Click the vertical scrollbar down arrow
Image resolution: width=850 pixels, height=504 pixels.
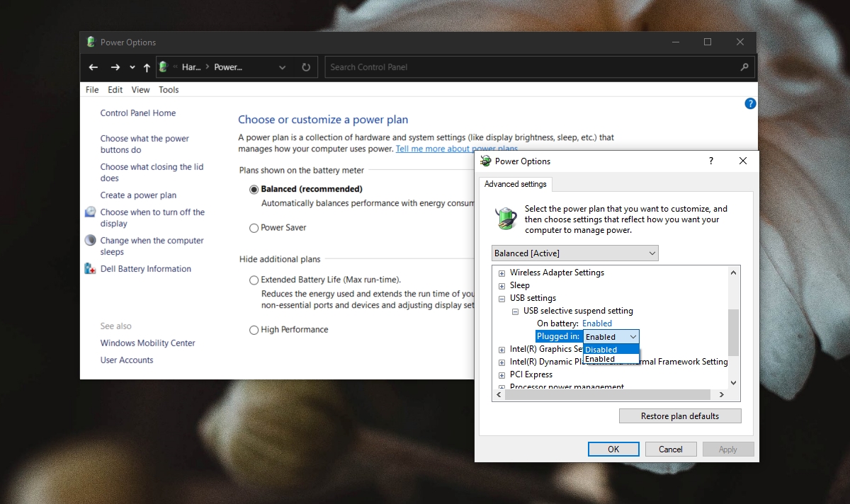coord(733,383)
